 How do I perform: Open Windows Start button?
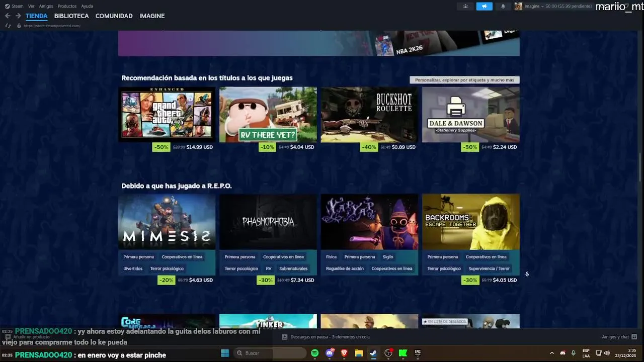click(225, 353)
